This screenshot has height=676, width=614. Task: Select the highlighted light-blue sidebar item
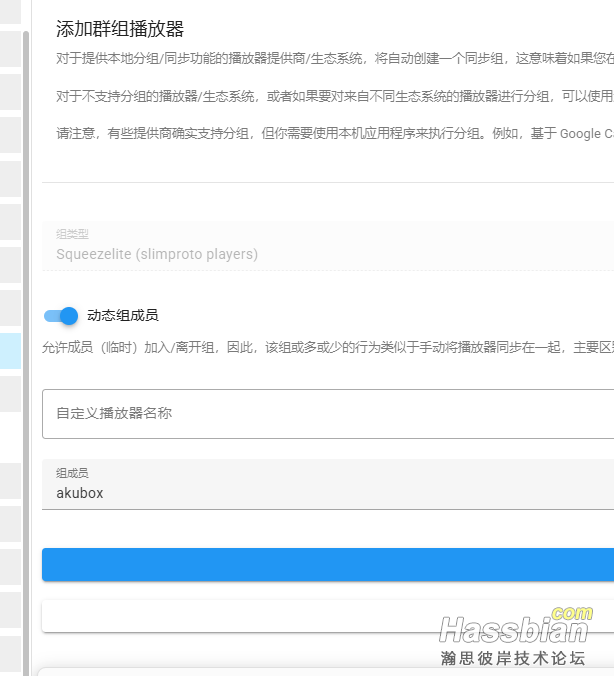(10, 351)
